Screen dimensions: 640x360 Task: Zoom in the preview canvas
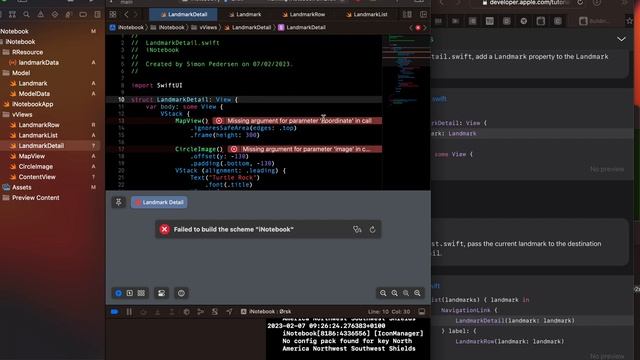[417, 293]
